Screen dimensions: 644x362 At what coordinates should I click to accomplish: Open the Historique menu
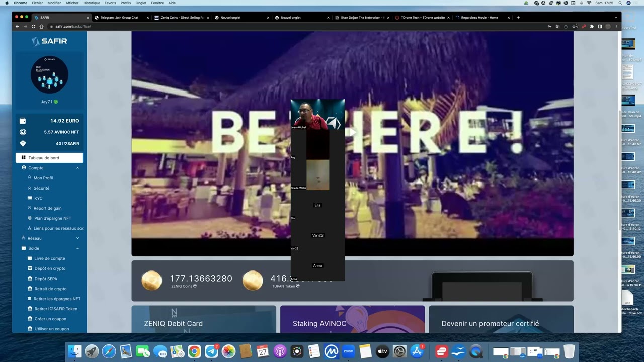(x=92, y=3)
